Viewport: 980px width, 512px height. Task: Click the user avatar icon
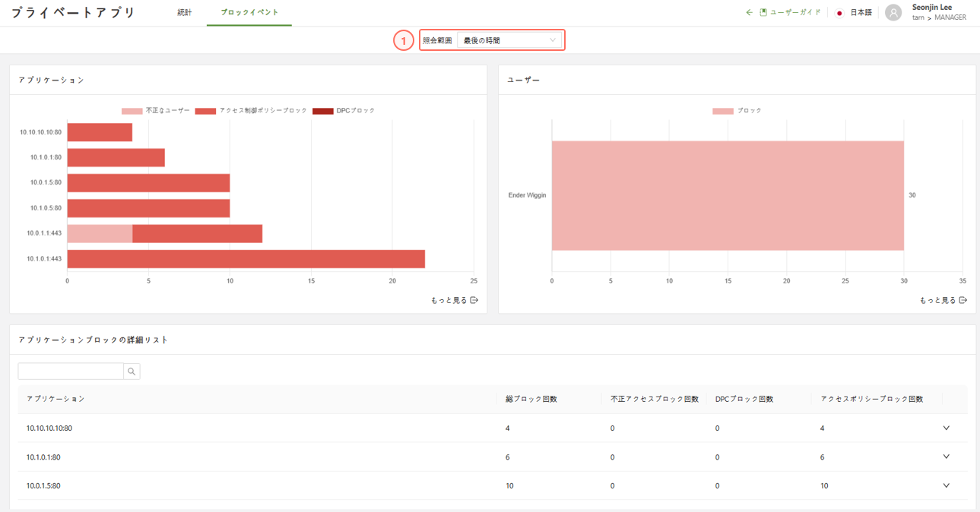pos(893,13)
